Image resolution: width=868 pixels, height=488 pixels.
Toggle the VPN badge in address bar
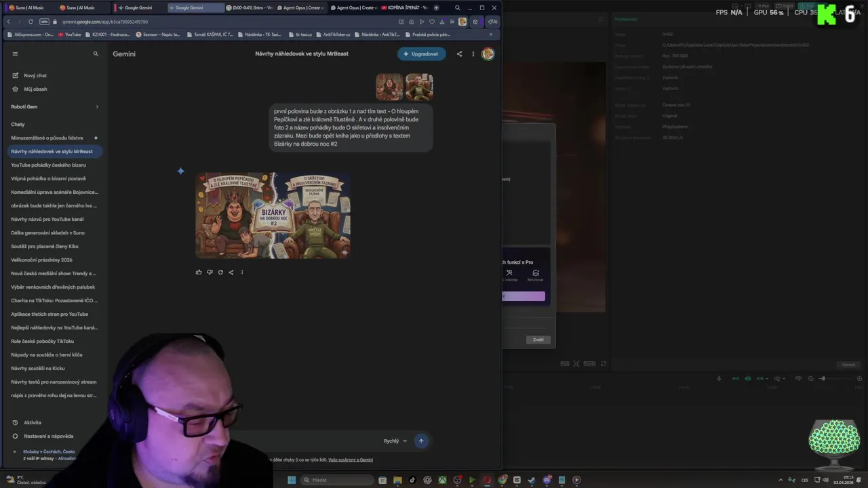pos(44,22)
